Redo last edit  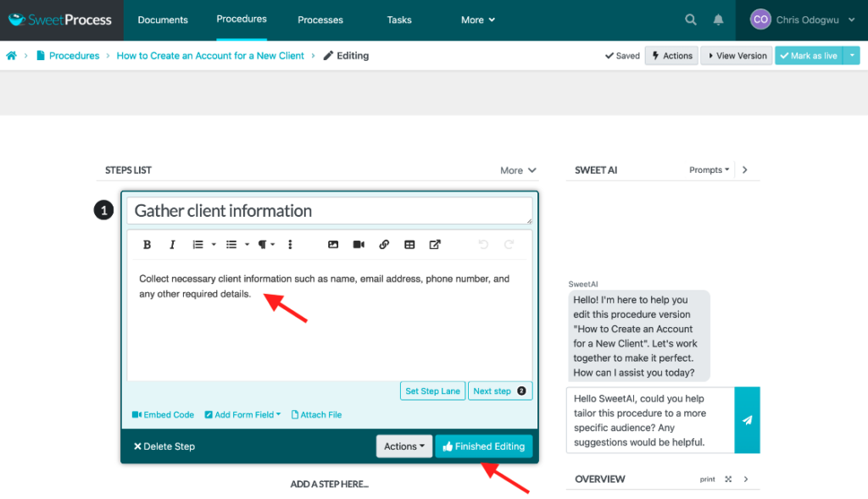tap(509, 245)
